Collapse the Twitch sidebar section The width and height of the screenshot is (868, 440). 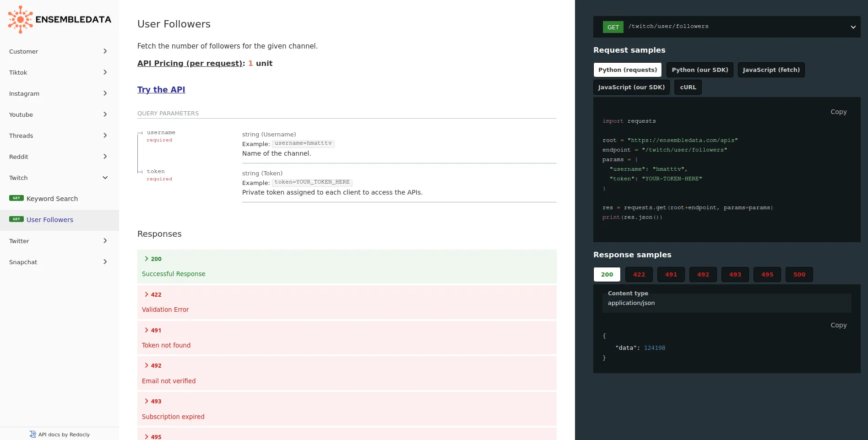(60, 178)
